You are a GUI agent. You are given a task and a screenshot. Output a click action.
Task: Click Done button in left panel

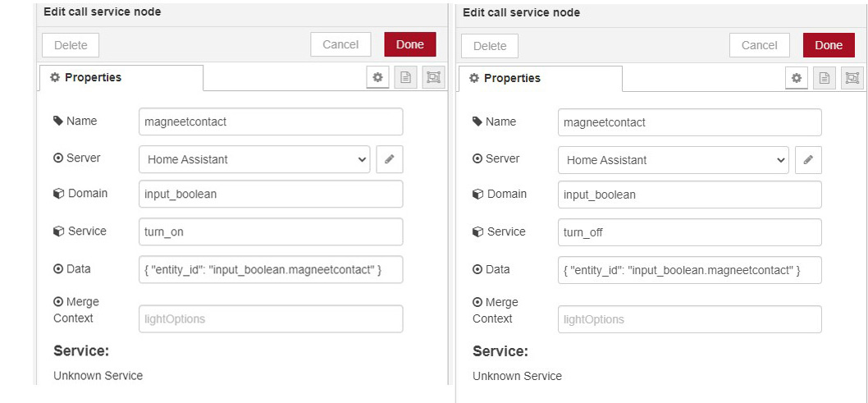pos(410,44)
